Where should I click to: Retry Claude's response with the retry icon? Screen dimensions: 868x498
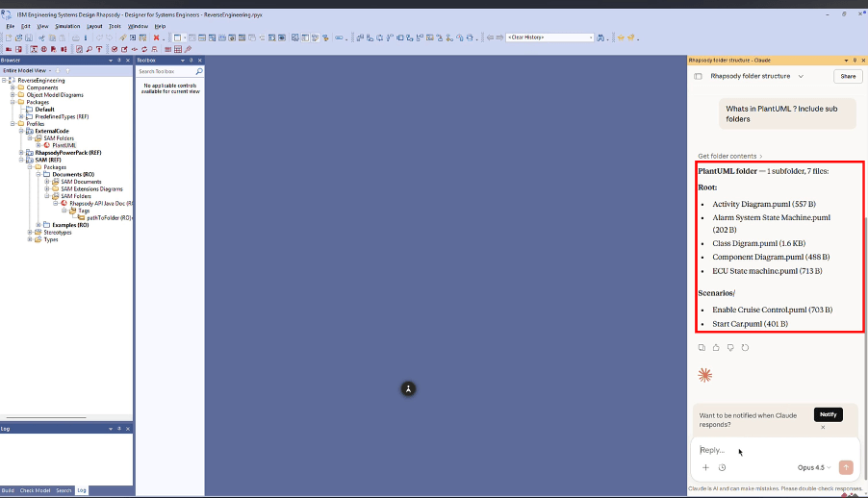(745, 347)
